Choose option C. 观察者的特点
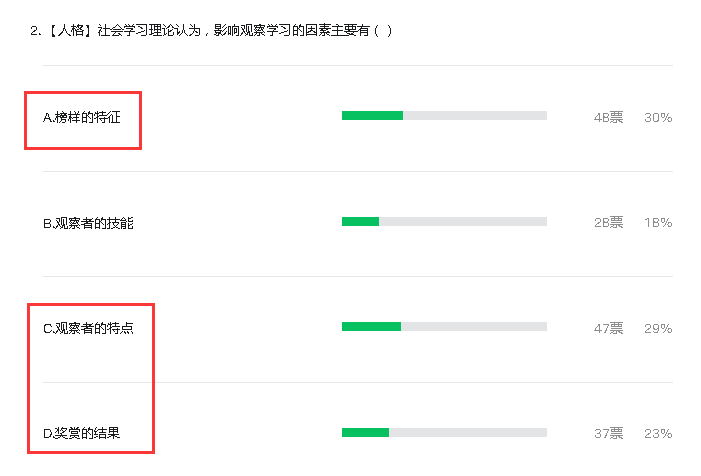This screenshot has height=476, width=701. (88, 328)
